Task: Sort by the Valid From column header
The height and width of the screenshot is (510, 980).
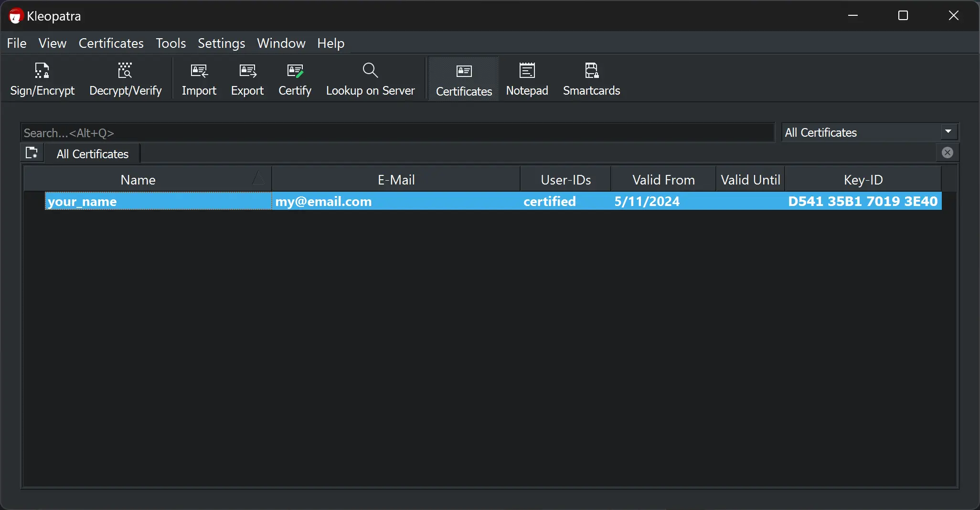Action: (663, 180)
